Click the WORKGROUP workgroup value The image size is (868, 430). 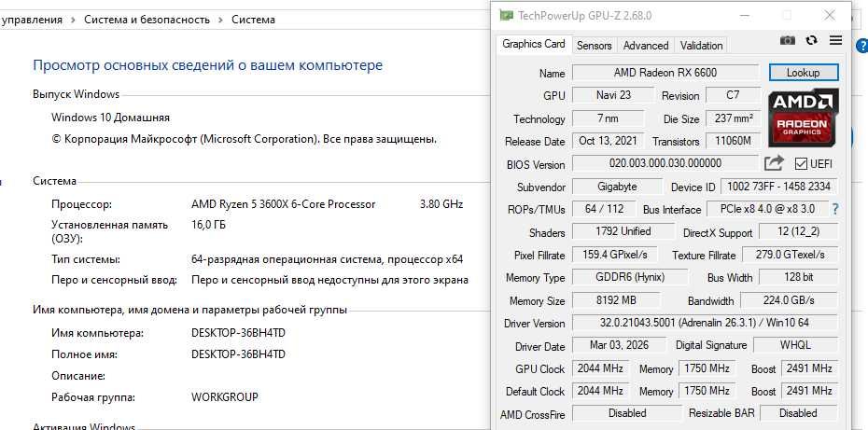click(225, 397)
